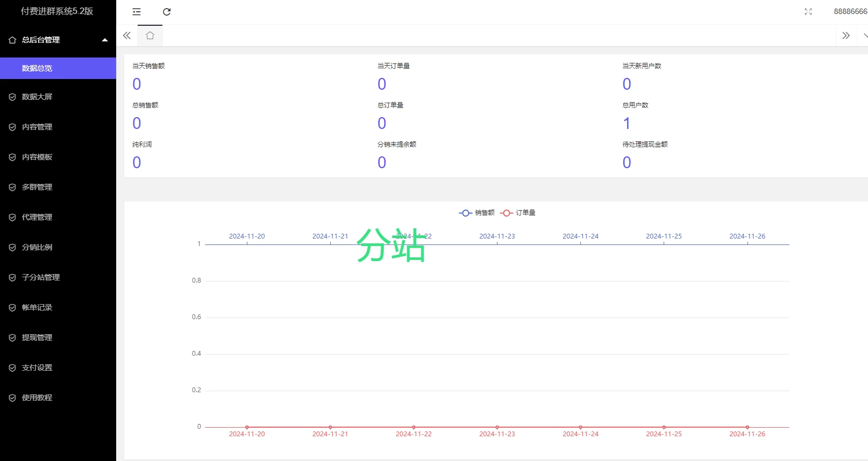Open 提现管理 in sidebar
This screenshot has height=461, width=868.
point(37,338)
